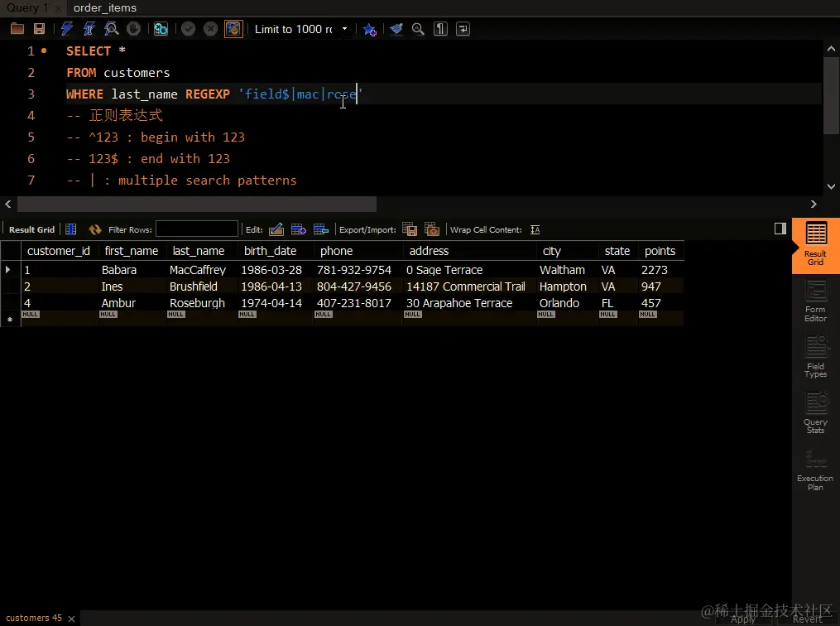Select Brushfield last_name cell

click(194, 287)
